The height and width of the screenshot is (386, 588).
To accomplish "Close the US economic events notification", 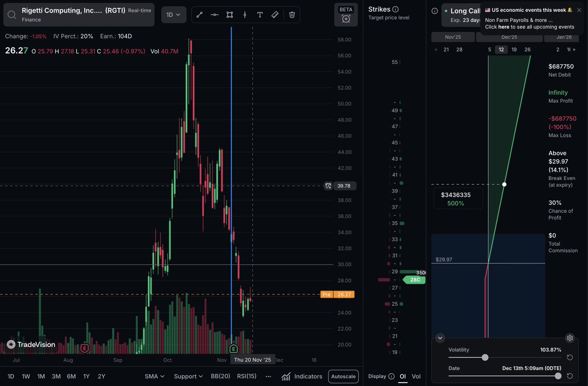I will (x=579, y=10).
